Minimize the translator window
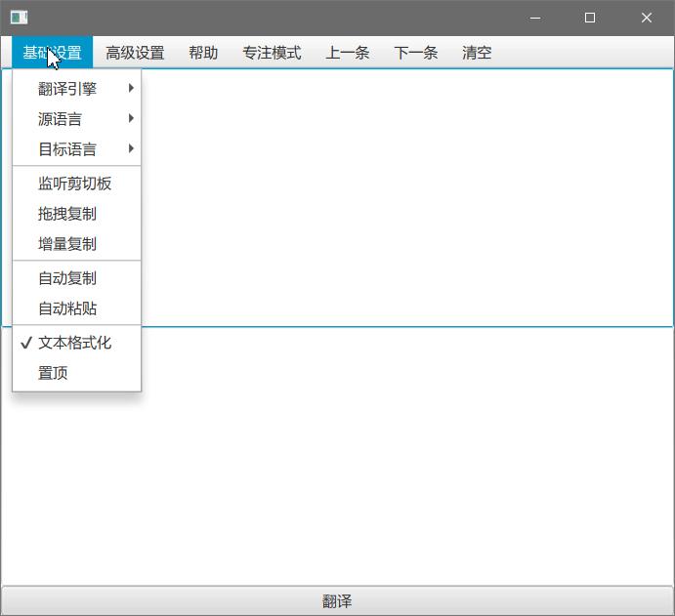The width and height of the screenshot is (675, 616). click(x=535, y=18)
